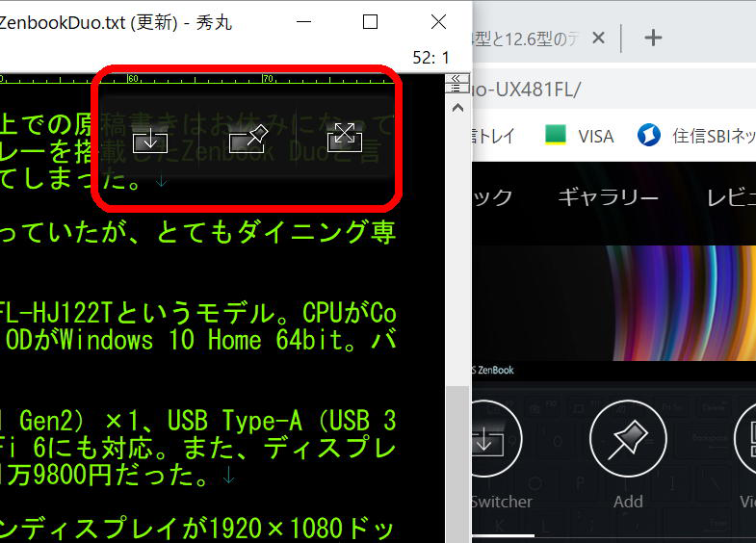Open the ギャラリー page tab
This screenshot has height=543, width=756.
[x=608, y=197]
